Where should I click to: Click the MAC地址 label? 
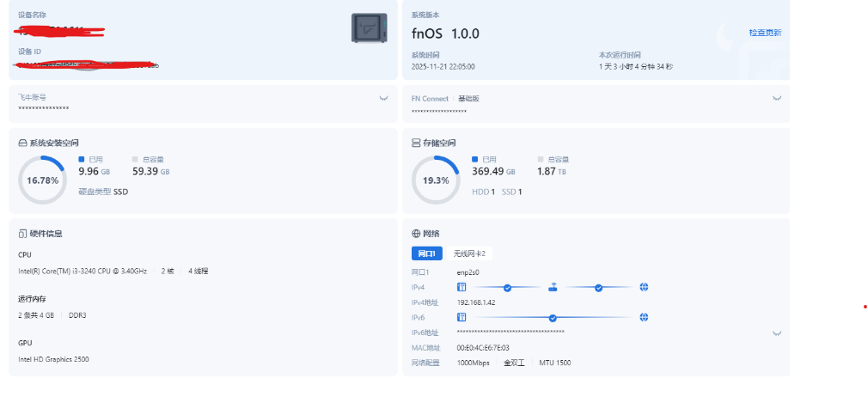425,348
